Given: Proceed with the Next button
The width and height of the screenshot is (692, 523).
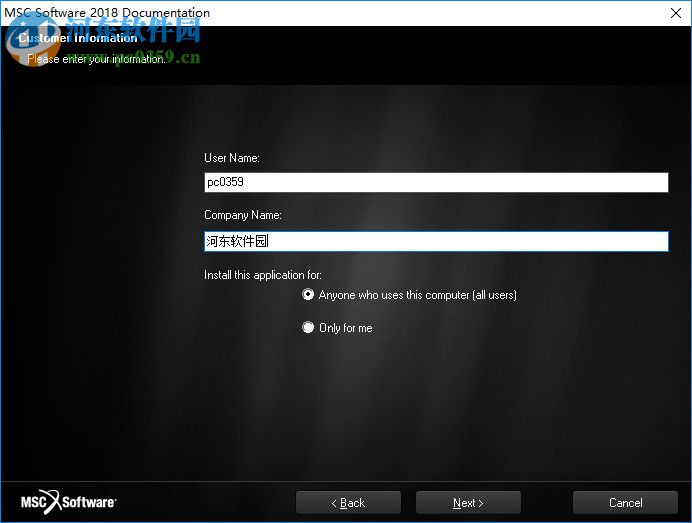Looking at the screenshot, I should tap(468, 503).
